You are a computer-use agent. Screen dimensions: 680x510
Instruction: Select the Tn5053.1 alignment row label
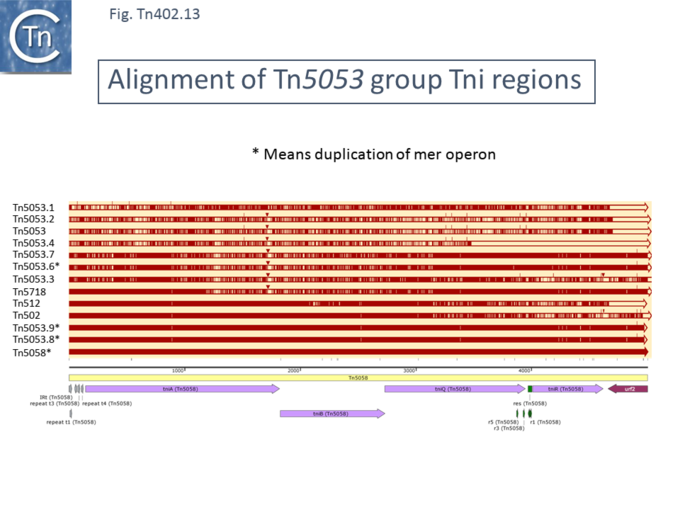tap(33, 207)
